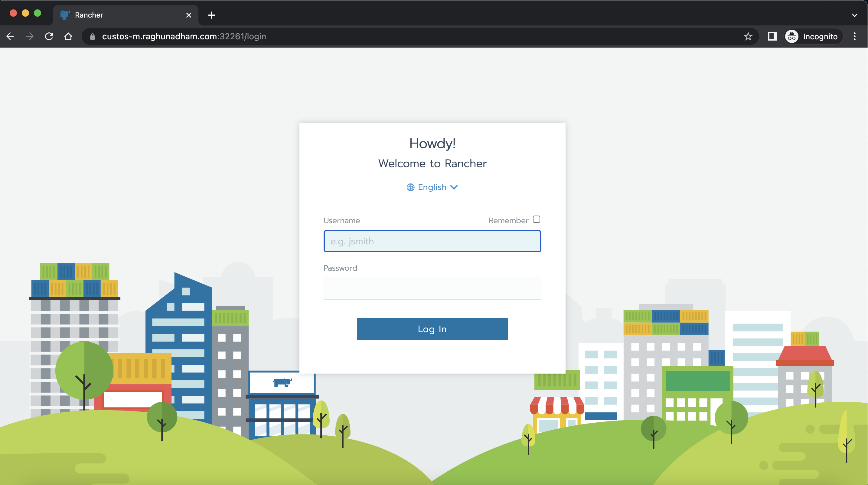Check the Remember checkbox
The image size is (868, 485).
point(537,219)
